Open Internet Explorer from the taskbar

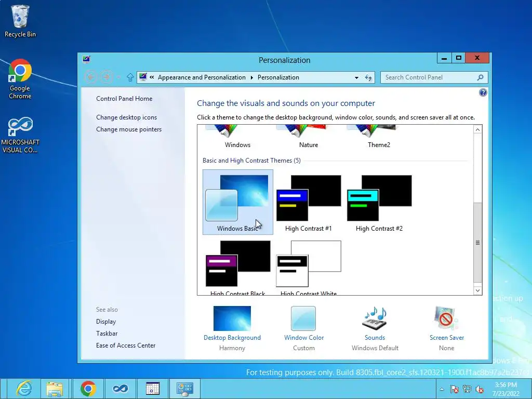[x=24, y=389]
